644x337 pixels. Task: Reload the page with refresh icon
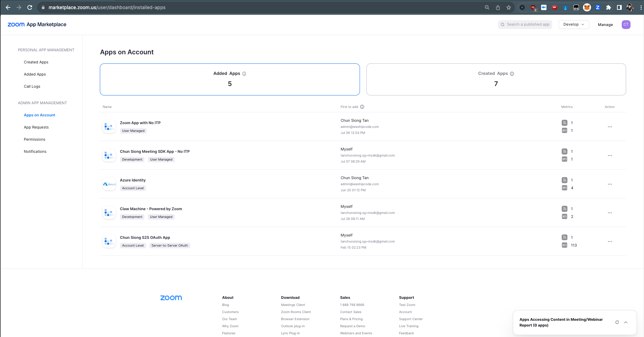30,7
